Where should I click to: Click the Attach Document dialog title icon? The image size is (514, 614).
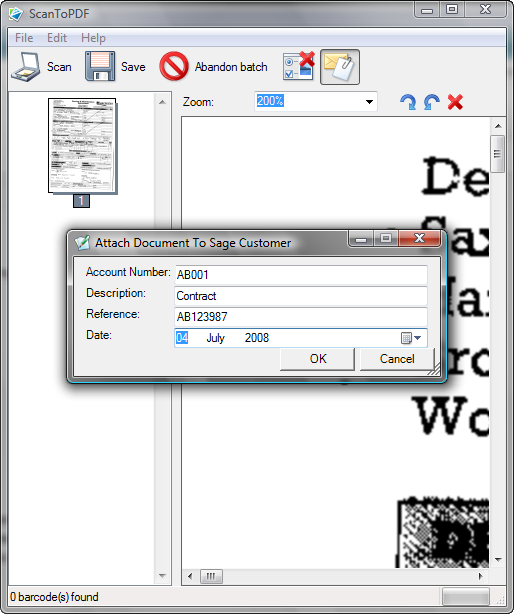pyautogui.click(x=82, y=243)
